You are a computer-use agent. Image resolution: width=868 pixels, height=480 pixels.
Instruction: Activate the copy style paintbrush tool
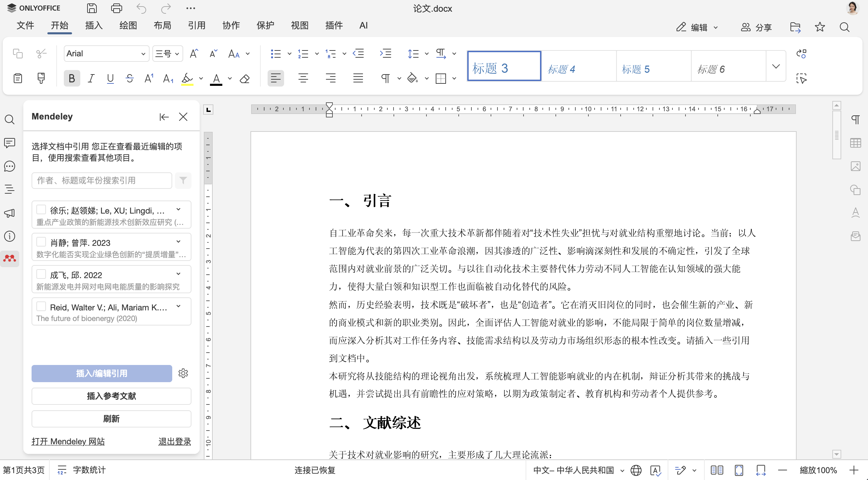pos(41,78)
